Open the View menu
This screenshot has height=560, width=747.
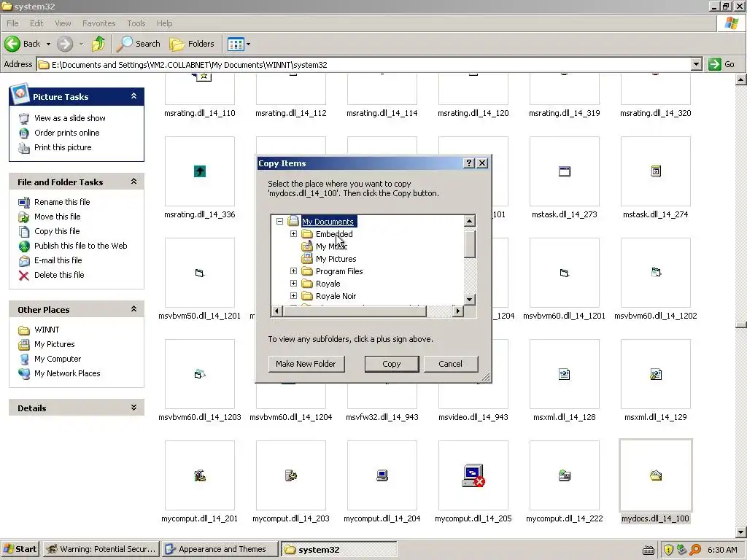tap(63, 23)
